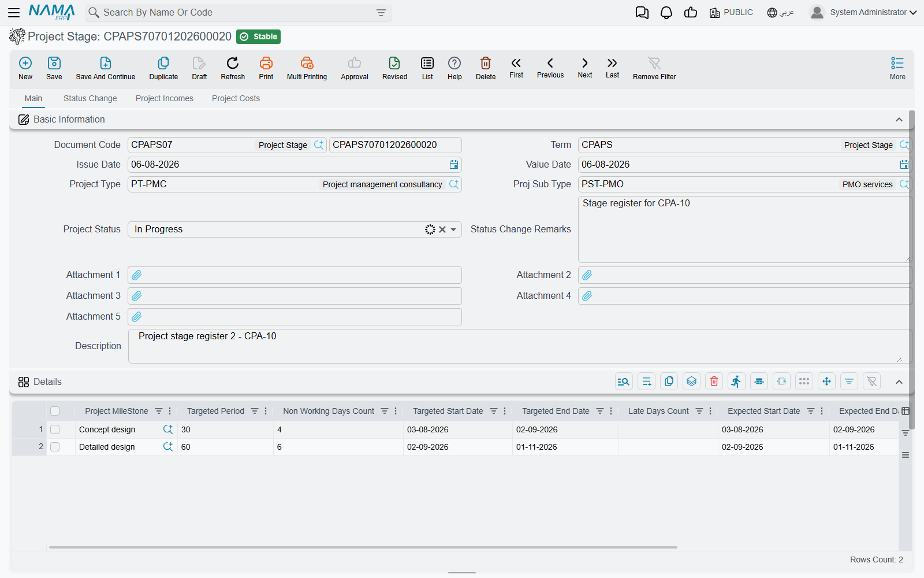Open the hamburger main menu
924x578 pixels.
click(14, 12)
